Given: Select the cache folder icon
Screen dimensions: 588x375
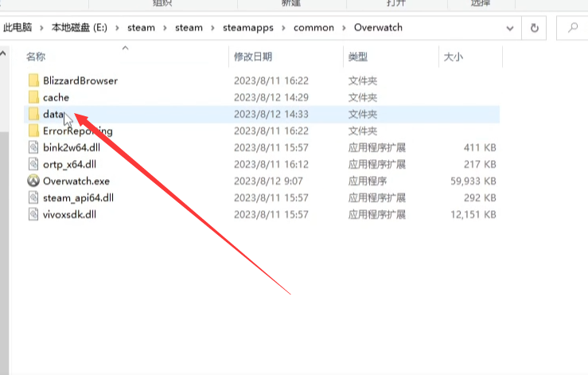Looking at the screenshot, I should 33,97.
